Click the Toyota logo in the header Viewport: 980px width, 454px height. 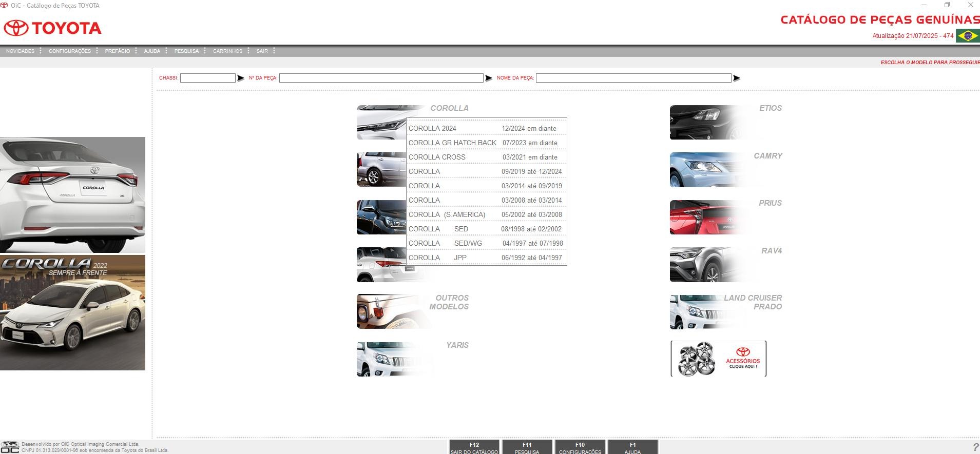point(53,28)
